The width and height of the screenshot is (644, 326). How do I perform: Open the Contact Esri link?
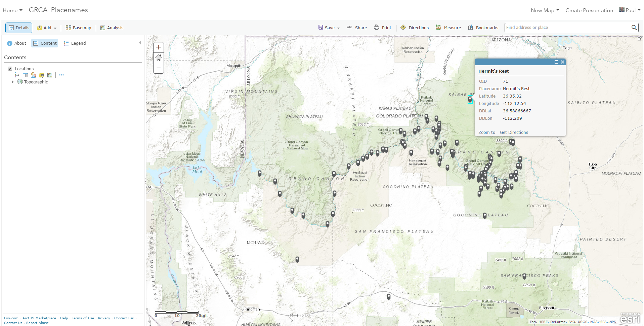(x=124, y=318)
